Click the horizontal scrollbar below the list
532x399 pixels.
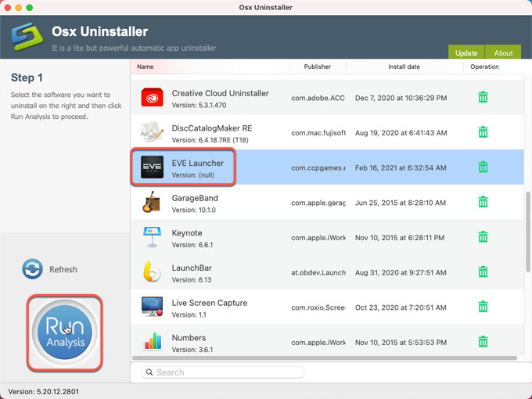(x=325, y=358)
